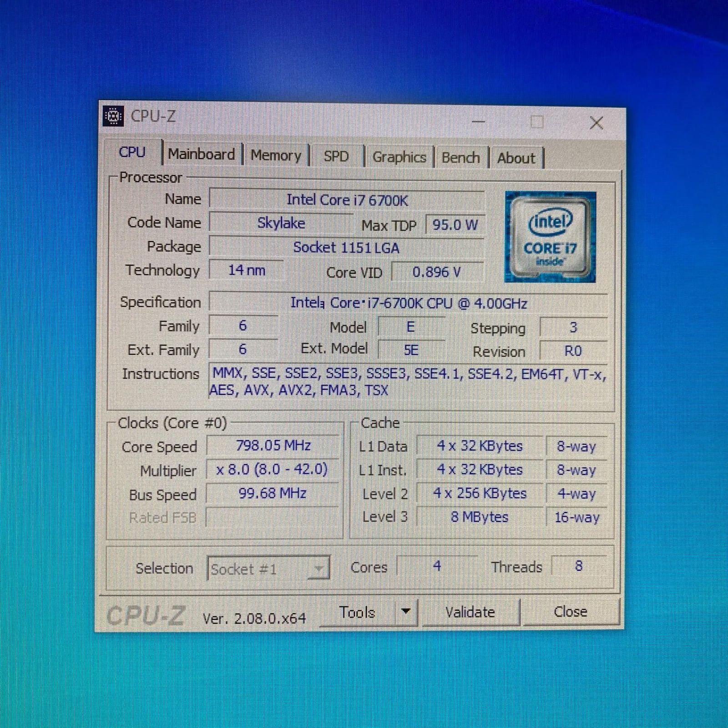Switch to the Mainboard tab

coord(202,154)
